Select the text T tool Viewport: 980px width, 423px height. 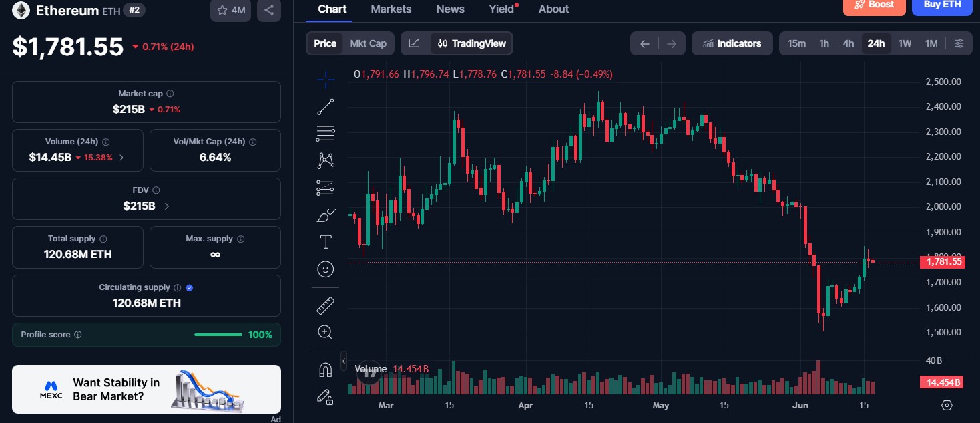click(326, 242)
